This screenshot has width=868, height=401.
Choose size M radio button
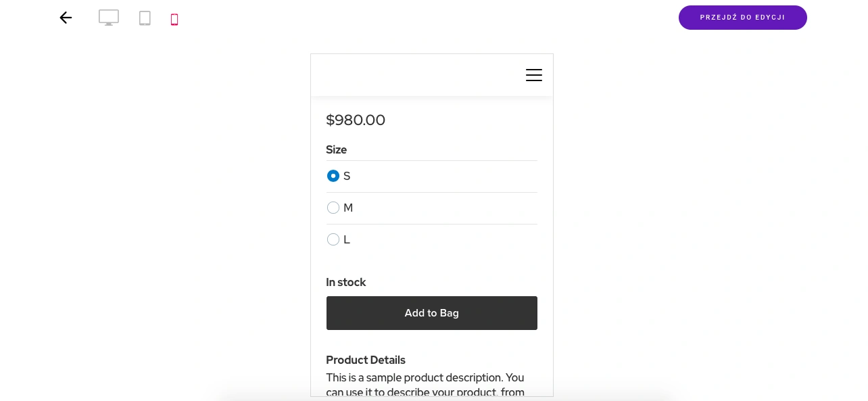pos(333,208)
